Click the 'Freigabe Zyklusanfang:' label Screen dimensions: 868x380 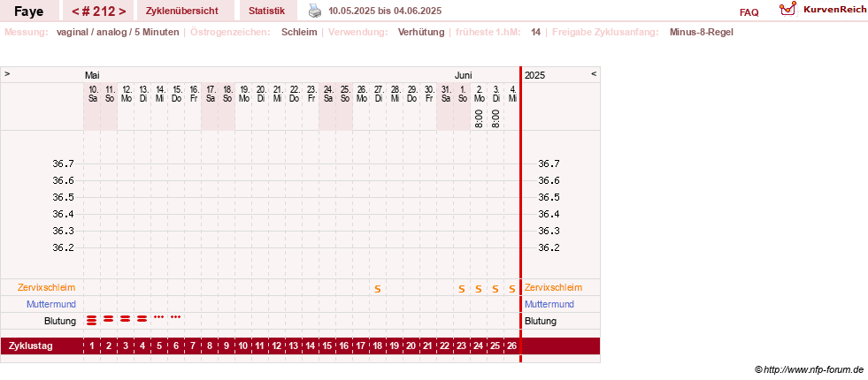[605, 32]
